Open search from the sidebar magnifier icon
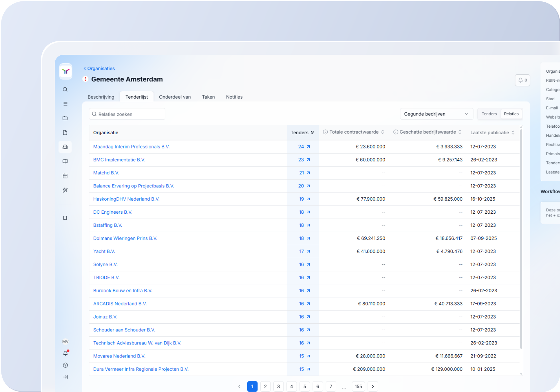Viewport: 560px width, 392px height. [x=65, y=89]
